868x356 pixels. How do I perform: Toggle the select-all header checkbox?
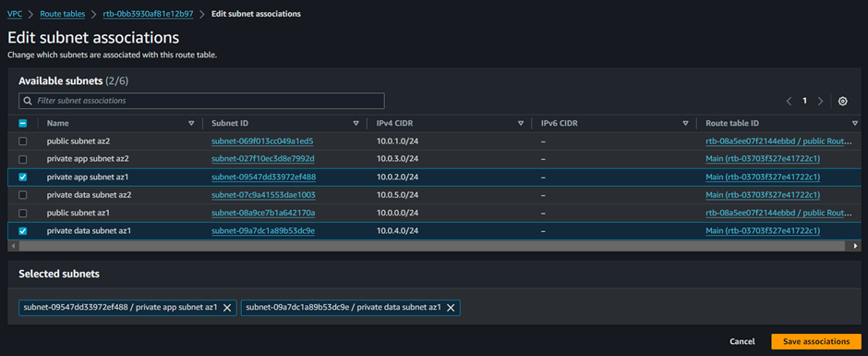[x=23, y=124]
